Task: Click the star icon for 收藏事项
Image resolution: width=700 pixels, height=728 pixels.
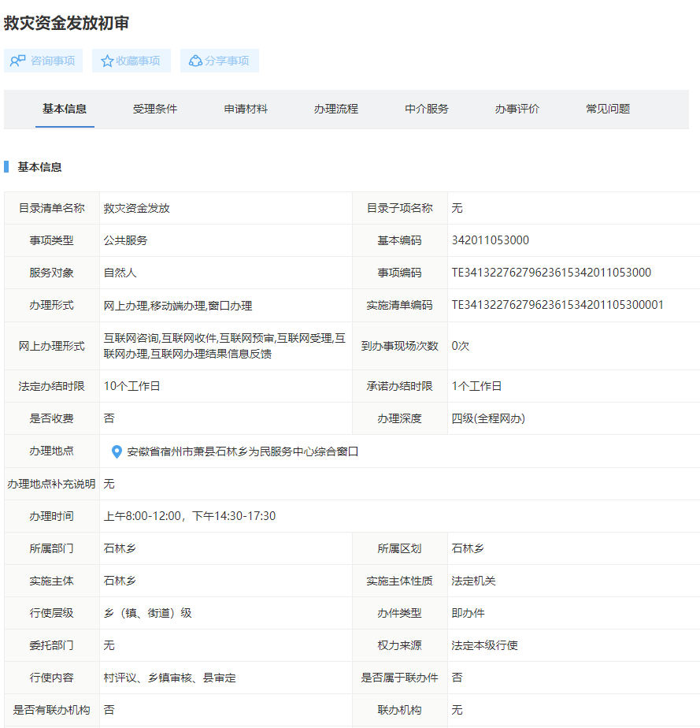Action: point(107,61)
